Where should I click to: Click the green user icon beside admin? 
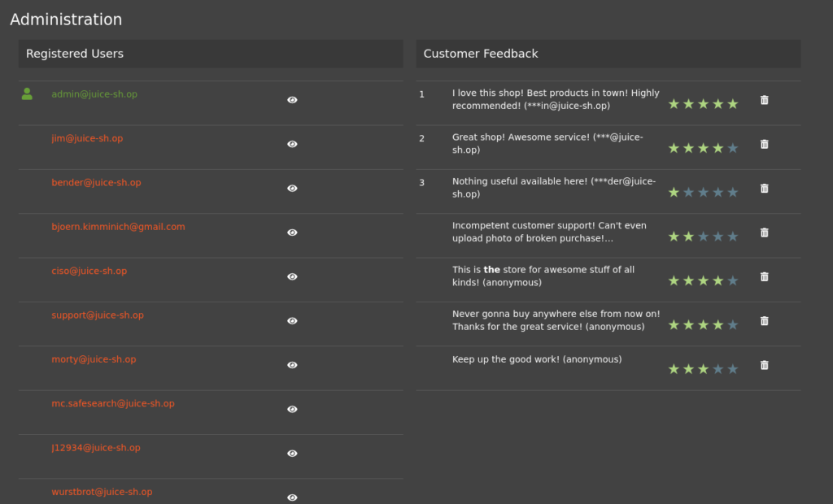[x=27, y=94]
